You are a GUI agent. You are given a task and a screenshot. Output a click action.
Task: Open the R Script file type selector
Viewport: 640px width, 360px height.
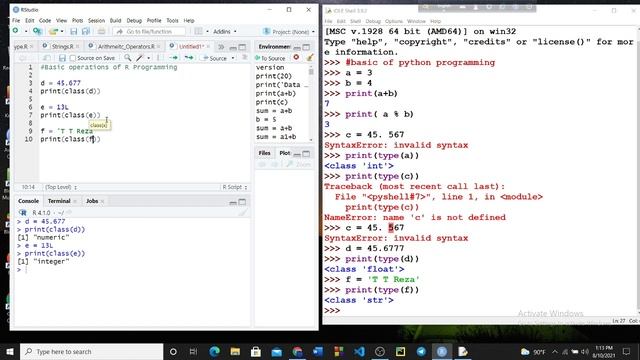(235, 187)
